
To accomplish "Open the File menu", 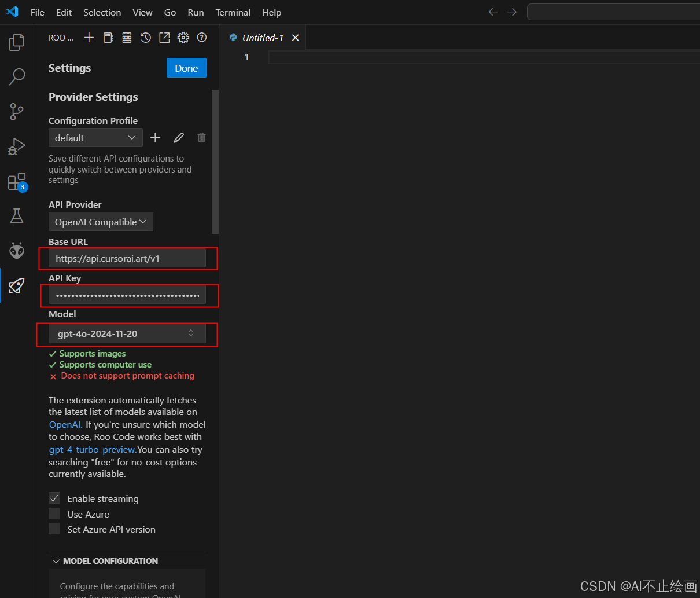I will pyautogui.click(x=38, y=12).
